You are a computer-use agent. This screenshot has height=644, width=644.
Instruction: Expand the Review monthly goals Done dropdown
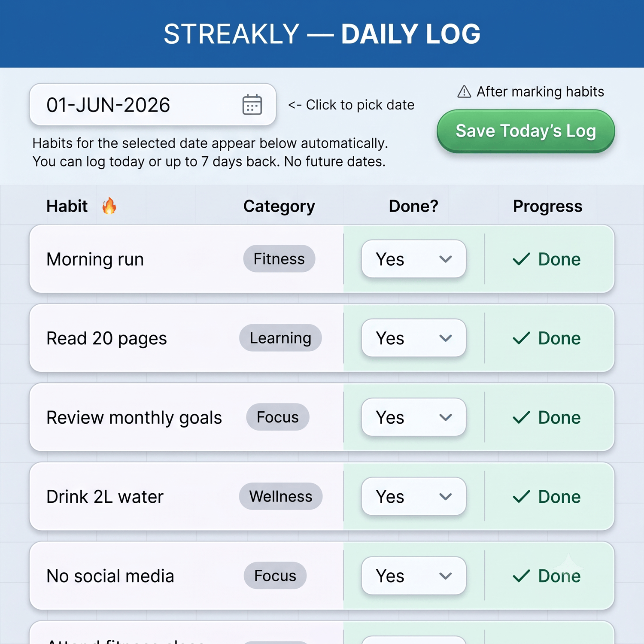click(x=414, y=417)
